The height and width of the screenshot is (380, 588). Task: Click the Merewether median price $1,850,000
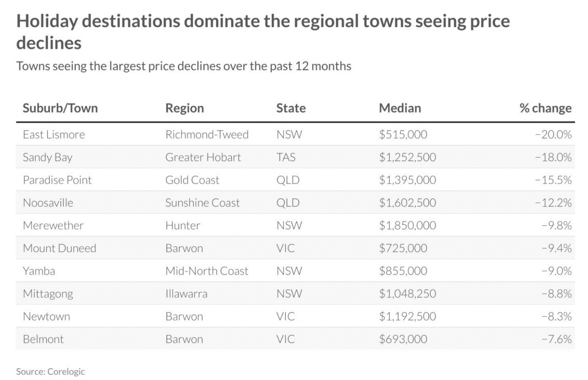(407, 226)
